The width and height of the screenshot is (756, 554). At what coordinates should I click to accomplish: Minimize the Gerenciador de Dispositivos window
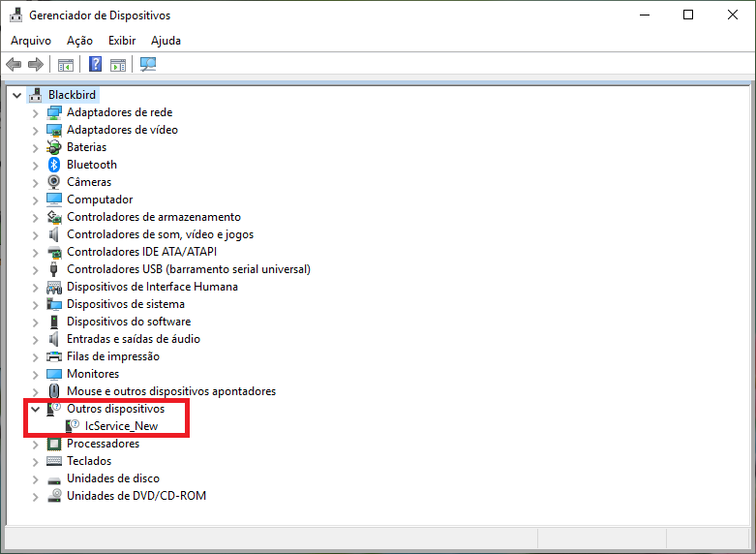click(x=645, y=15)
